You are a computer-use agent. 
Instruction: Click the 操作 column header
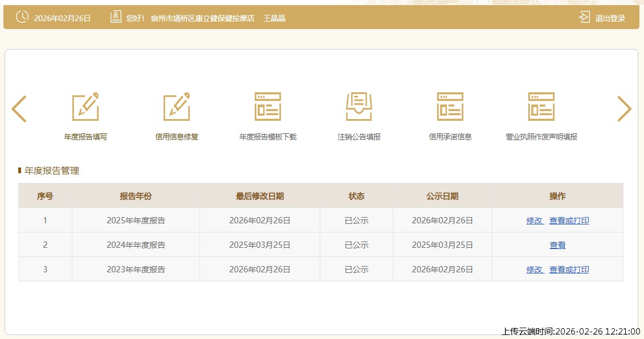[x=557, y=196]
